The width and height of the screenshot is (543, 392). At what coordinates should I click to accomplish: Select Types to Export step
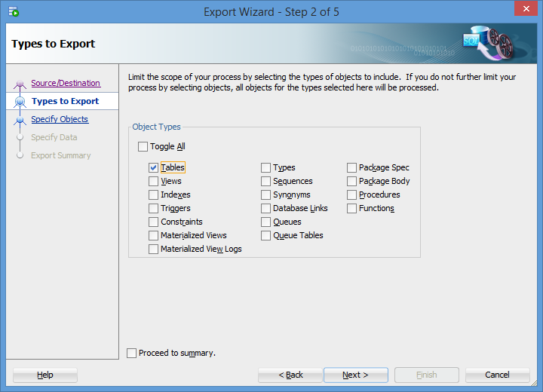65,101
